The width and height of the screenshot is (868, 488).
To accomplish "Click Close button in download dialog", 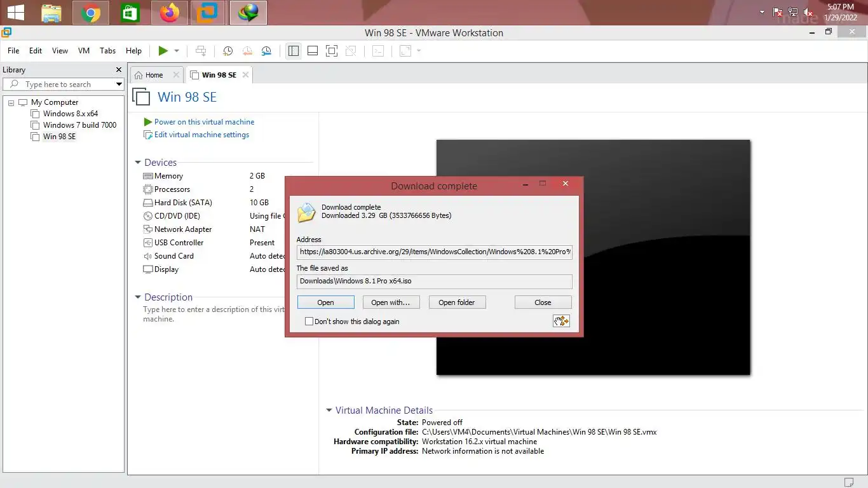I will (x=543, y=302).
